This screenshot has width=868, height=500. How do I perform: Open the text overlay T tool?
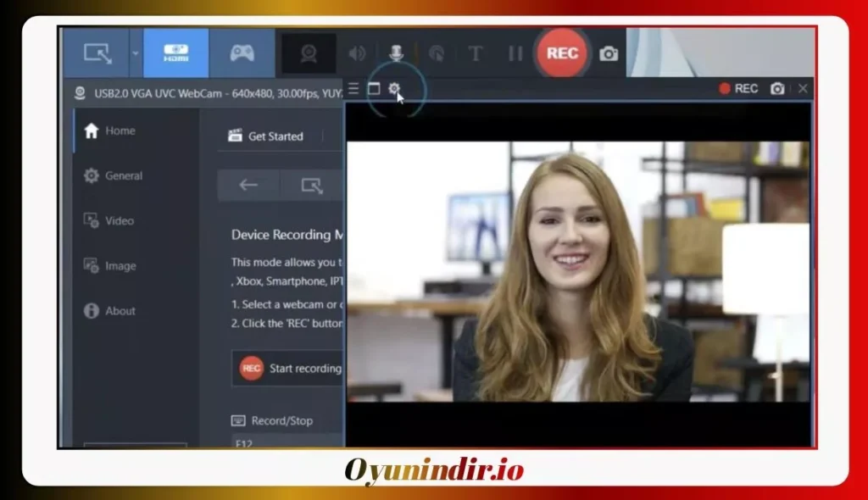coord(475,53)
